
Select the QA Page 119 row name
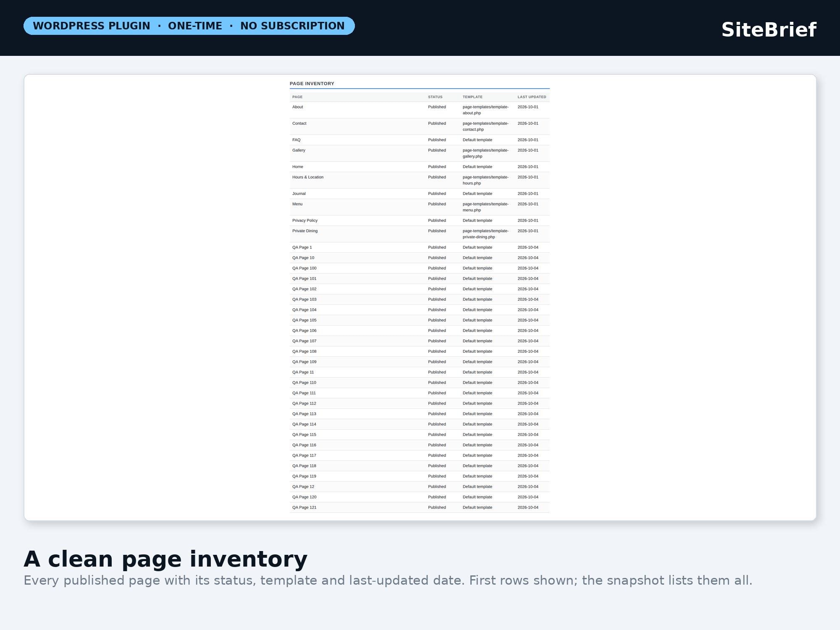tap(304, 477)
